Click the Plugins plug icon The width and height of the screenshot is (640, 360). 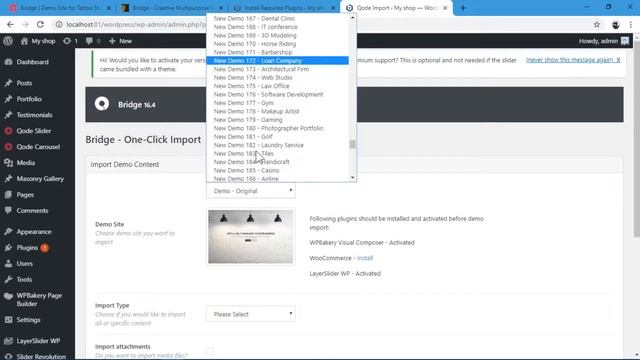tap(8, 247)
